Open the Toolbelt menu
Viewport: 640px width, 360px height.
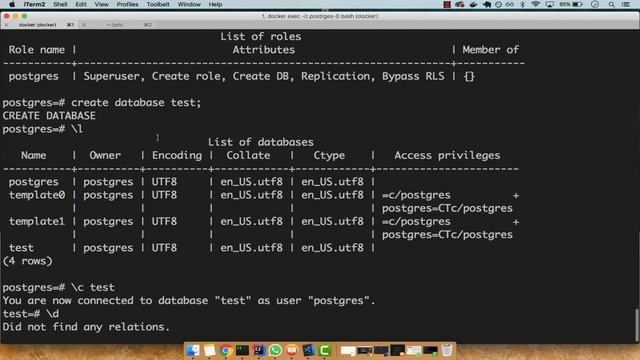158,4
